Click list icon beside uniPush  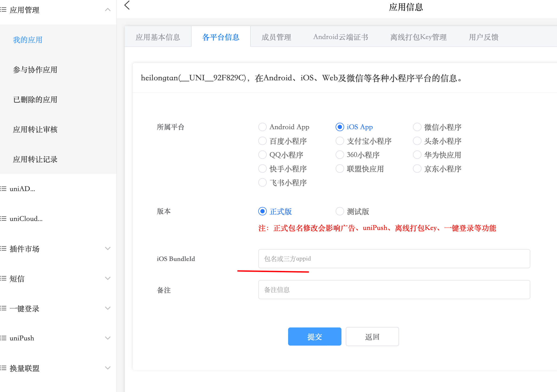pyautogui.click(x=3, y=338)
